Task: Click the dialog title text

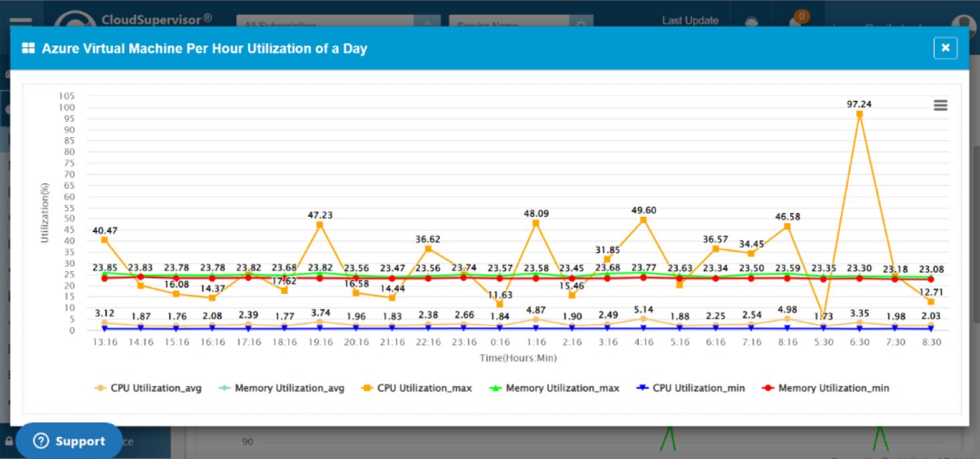Action: tap(205, 48)
